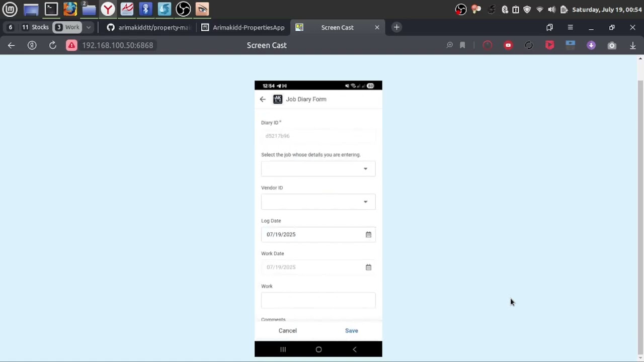Open the file manager folder icon

(x=89, y=9)
